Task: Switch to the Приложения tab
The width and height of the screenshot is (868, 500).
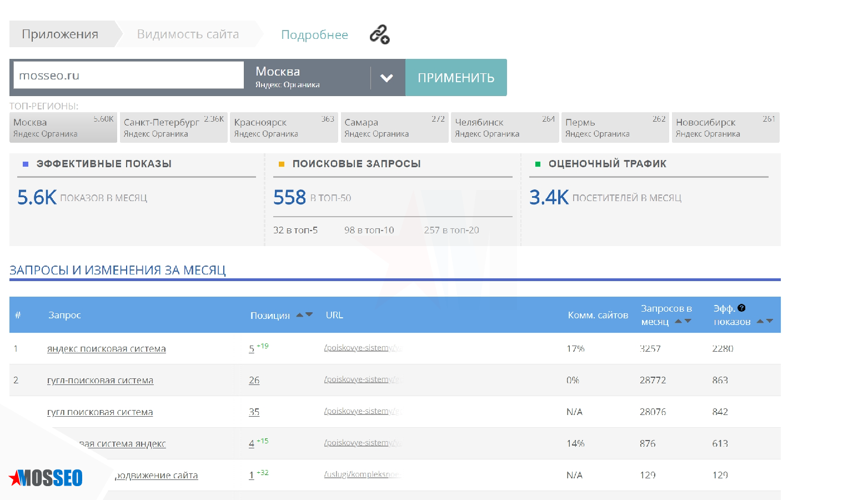Action: [x=60, y=34]
